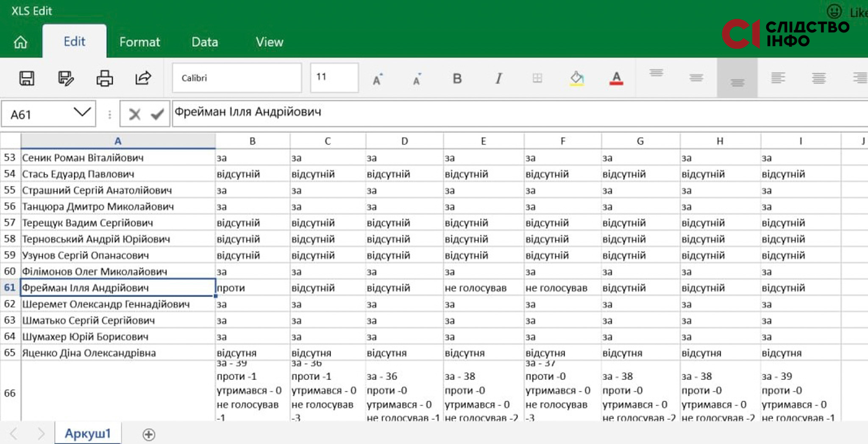
Task: Select the Аркуш1 sheet tab
Action: [88, 433]
